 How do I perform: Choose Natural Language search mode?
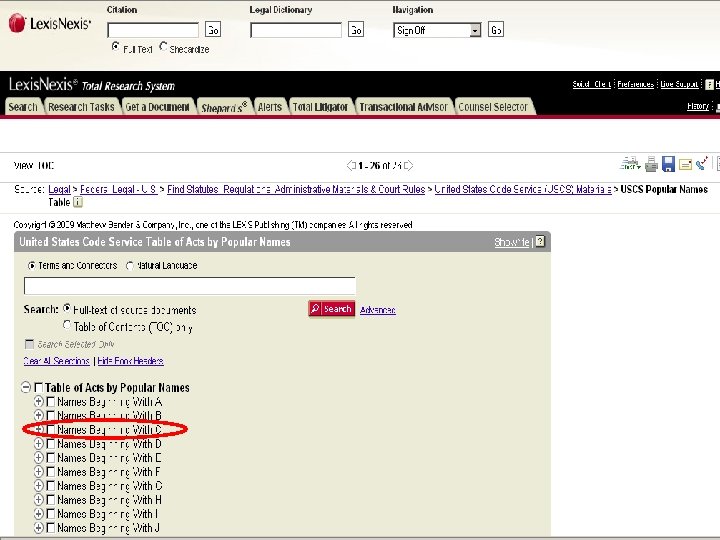(130, 265)
